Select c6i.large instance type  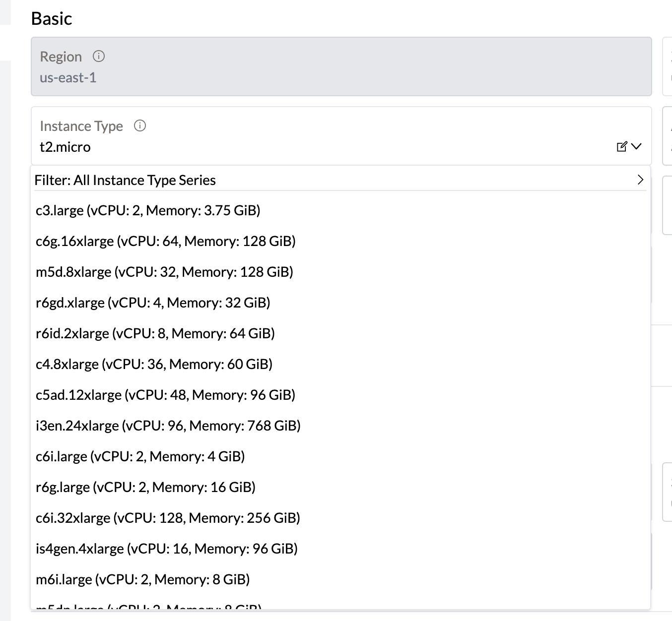point(140,456)
